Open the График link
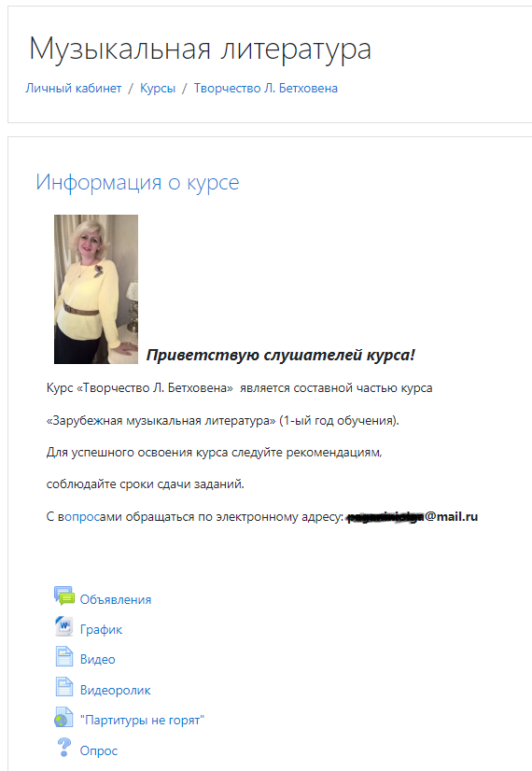532x771 pixels. (x=101, y=629)
